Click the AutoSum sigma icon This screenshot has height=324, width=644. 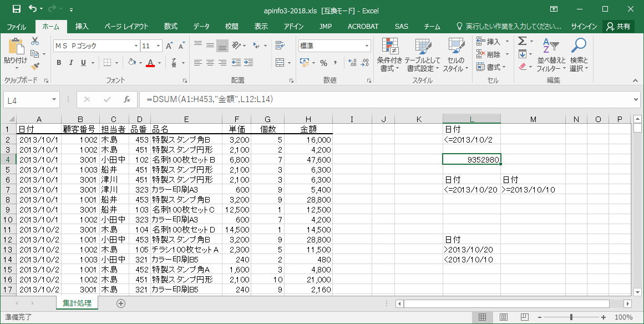pos(522,42)
